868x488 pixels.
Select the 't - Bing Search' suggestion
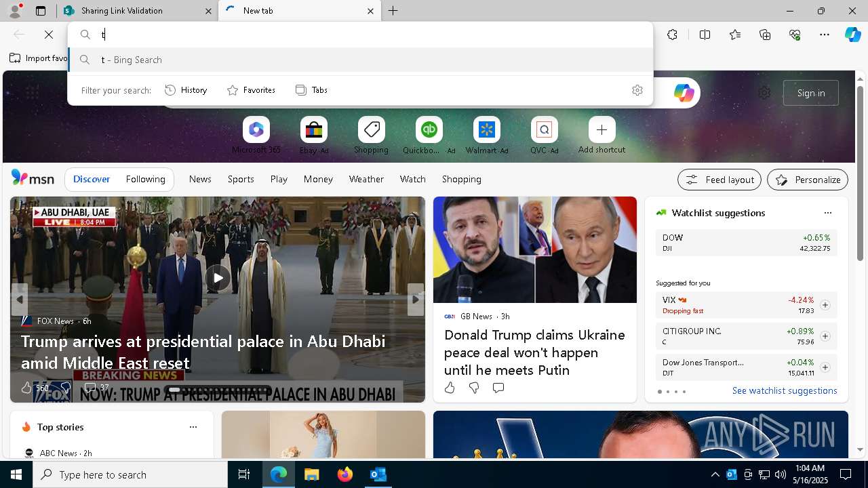click(x=361, y=60)
